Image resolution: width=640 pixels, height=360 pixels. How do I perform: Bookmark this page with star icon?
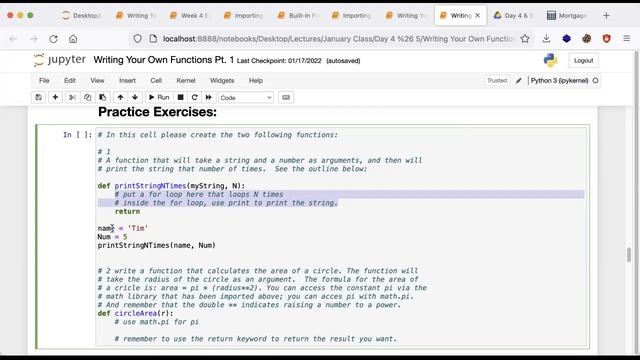525,39
